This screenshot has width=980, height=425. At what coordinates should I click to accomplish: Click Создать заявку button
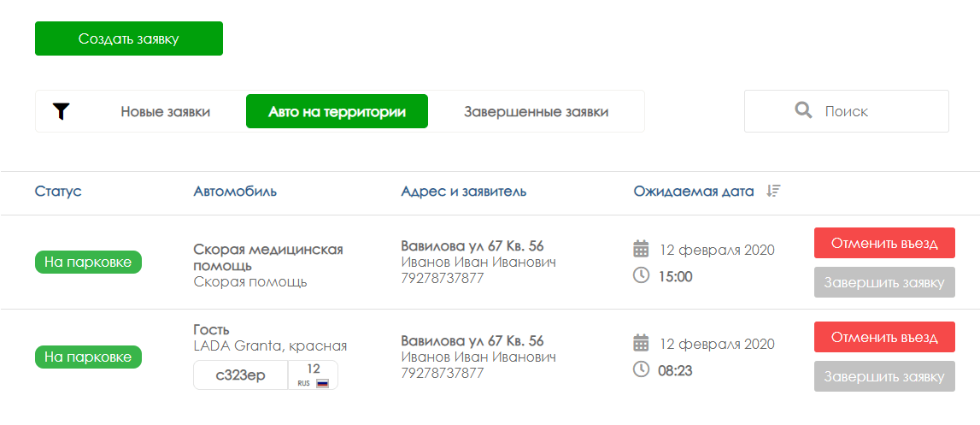pos(129,38)
